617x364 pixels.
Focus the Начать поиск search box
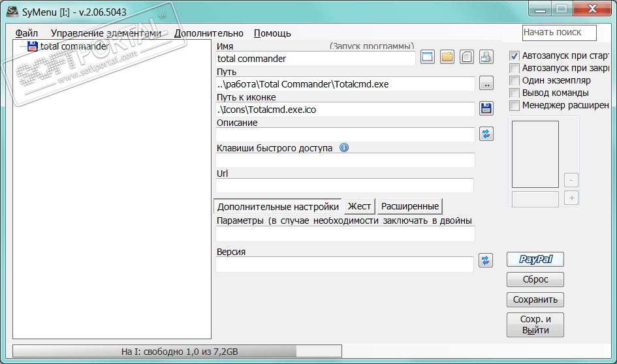[559, 33]
